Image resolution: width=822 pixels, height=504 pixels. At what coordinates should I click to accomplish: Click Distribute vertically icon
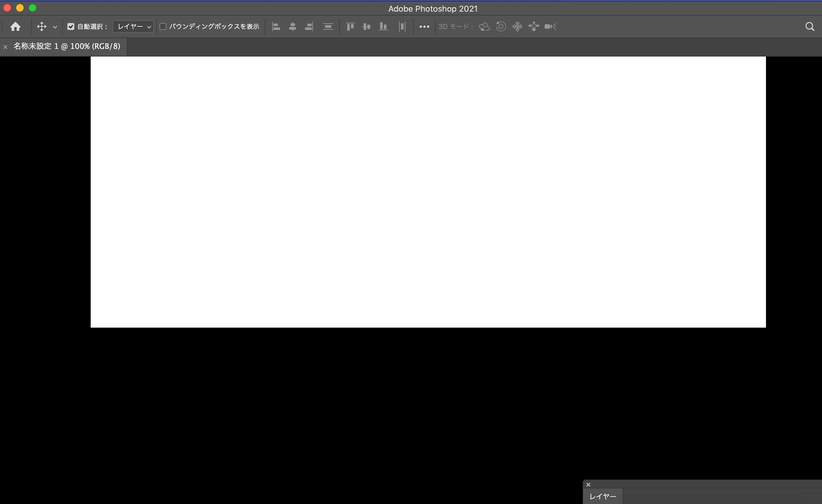pos(328,27)
